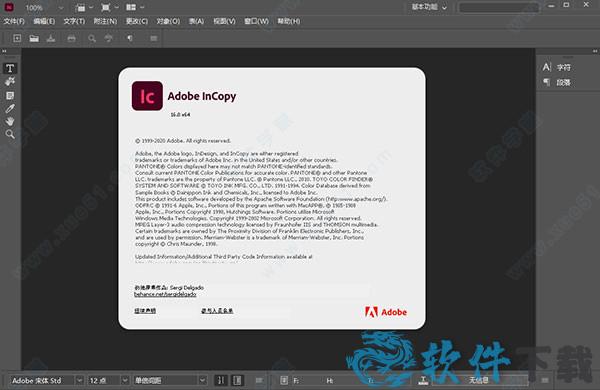Click the Adobe logo in About dialog
The image size is (600, 390).
(x=386, y=312)
